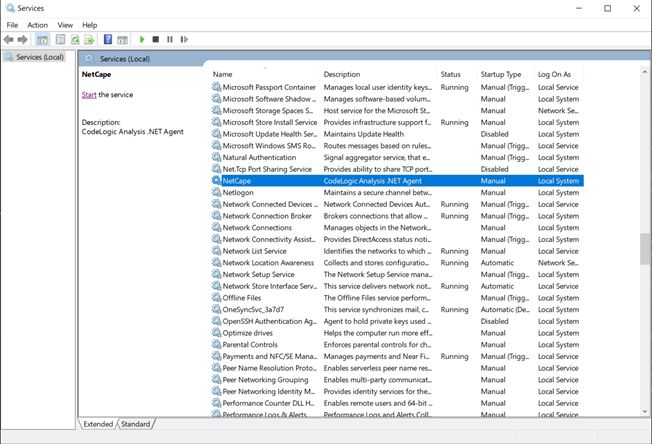Click the gear icon beside Parental Controls
This screenshot has height=444, width=652.
tap(216, 344)
